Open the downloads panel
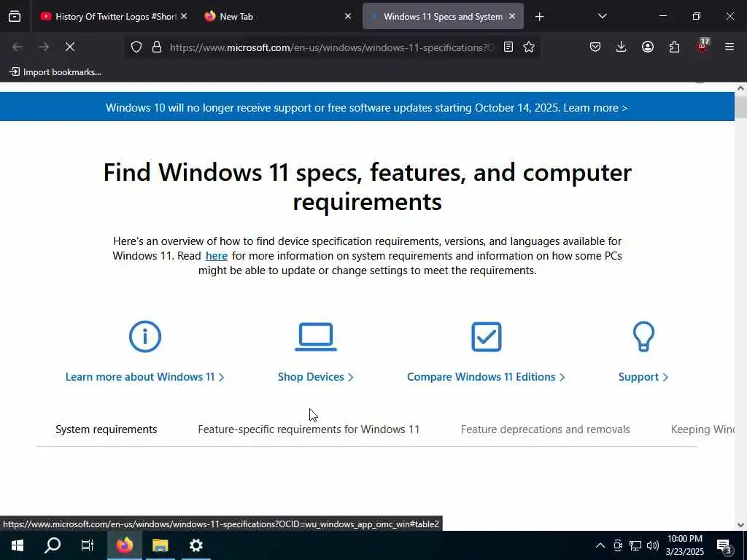Image resolution: width=747 pixels, height=560 pixels. pos(622,47)
